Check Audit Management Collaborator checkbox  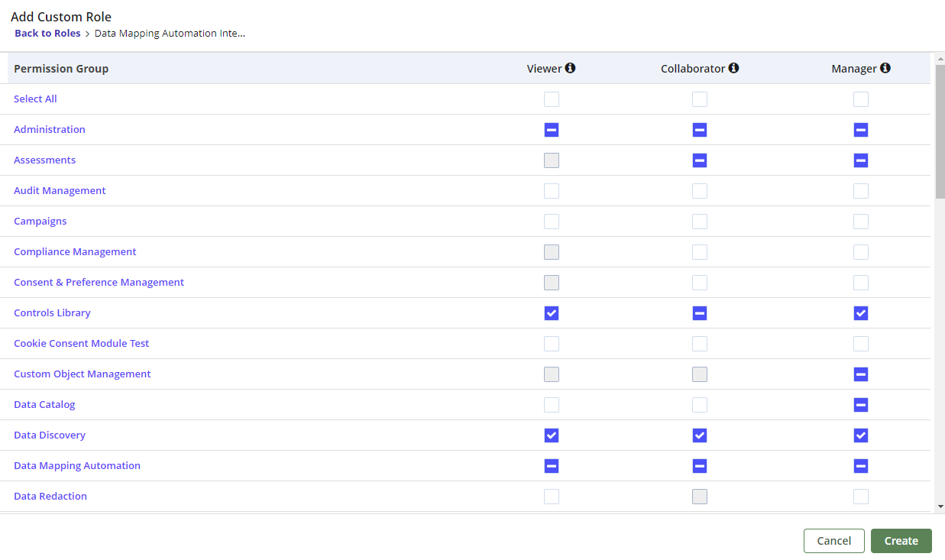(700, 191)
